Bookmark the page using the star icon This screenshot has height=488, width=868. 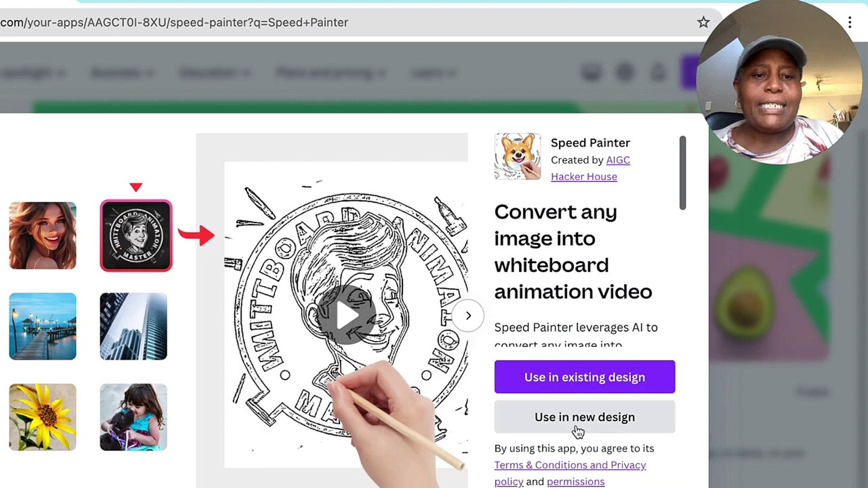tap(703, 22)
